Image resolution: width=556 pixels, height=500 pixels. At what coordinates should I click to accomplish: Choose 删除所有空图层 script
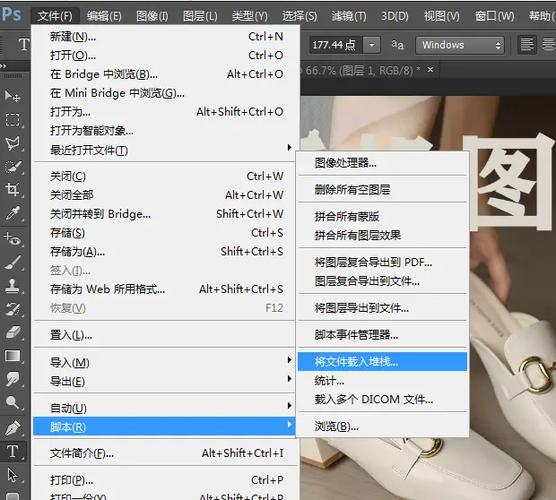pyautogui.click(x=382, y=190)
